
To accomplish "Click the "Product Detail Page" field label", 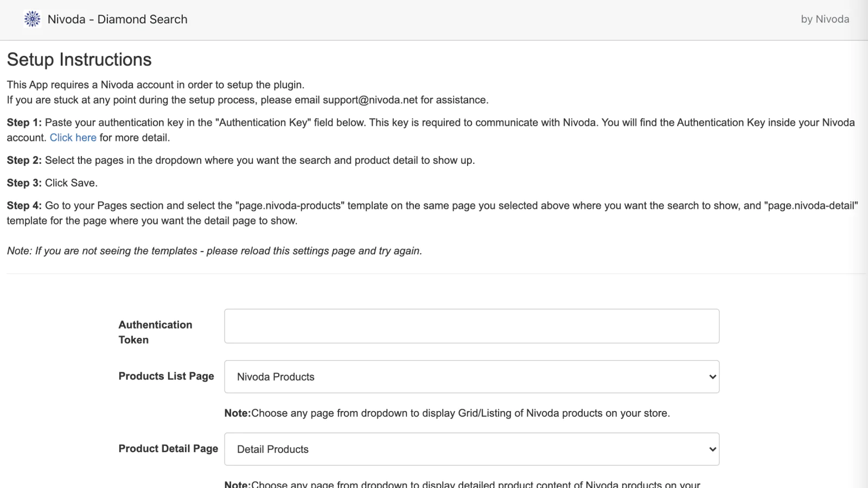I will point(168,448).
